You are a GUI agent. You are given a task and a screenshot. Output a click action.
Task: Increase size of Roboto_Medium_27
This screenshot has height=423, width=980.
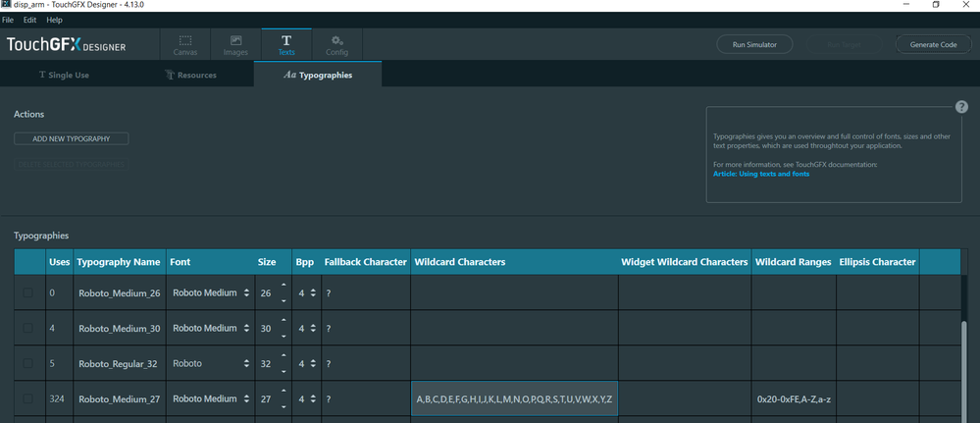tap(284, 391)
